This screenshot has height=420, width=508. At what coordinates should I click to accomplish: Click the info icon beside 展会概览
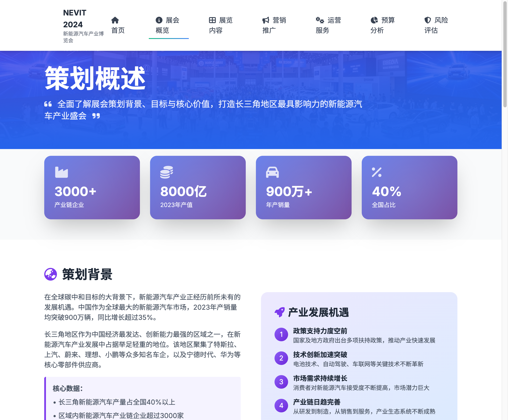pos(159,20)
